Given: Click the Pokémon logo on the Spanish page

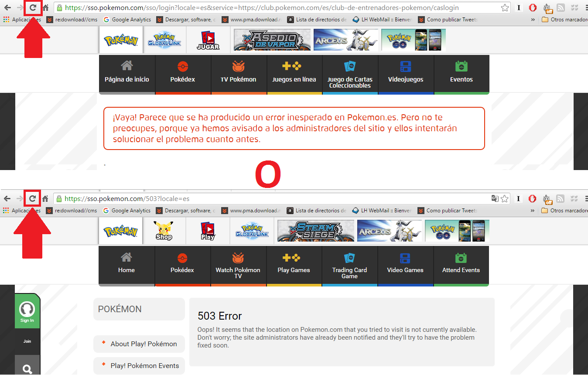Looking at the screenshot, I should coord(121,40).
